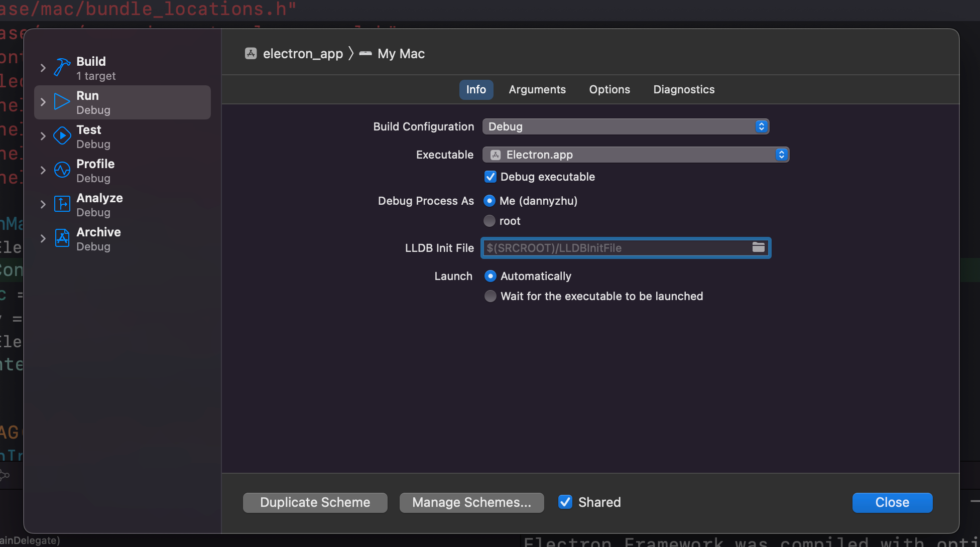Image resolution: width=980 pixels, height=547 pixels.
Task: Click the electron_app scheme breadcrumb
Action: tap(294, 53)
